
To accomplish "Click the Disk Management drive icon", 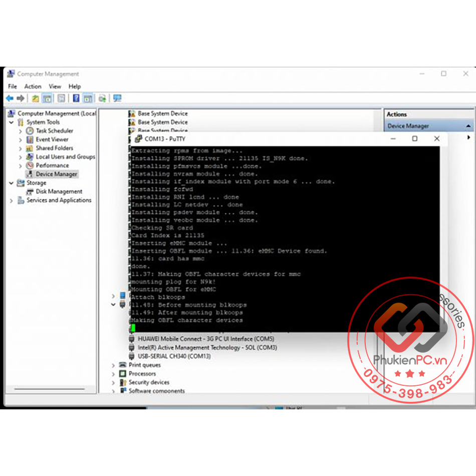I will [x=30, y=191].
